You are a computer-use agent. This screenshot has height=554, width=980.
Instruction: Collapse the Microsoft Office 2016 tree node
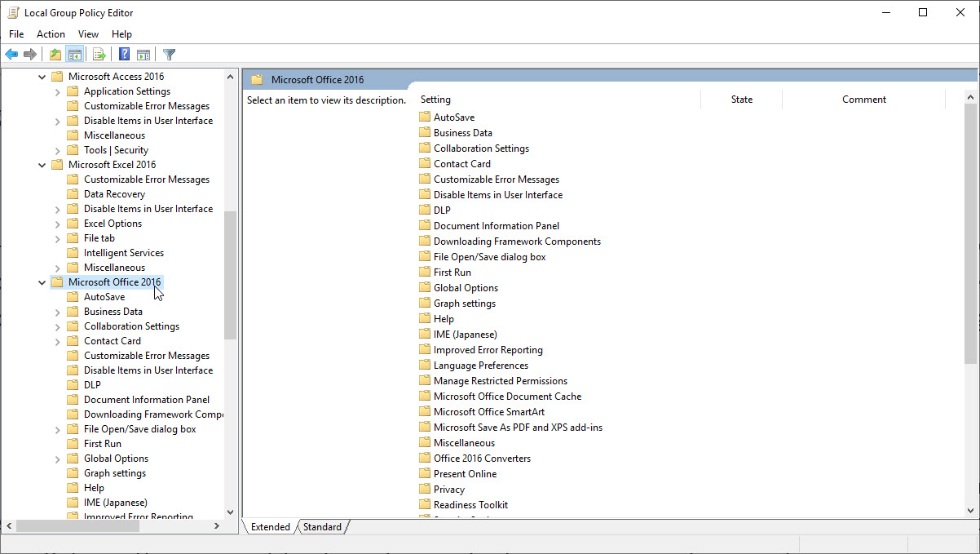click(x=42, y=282)
